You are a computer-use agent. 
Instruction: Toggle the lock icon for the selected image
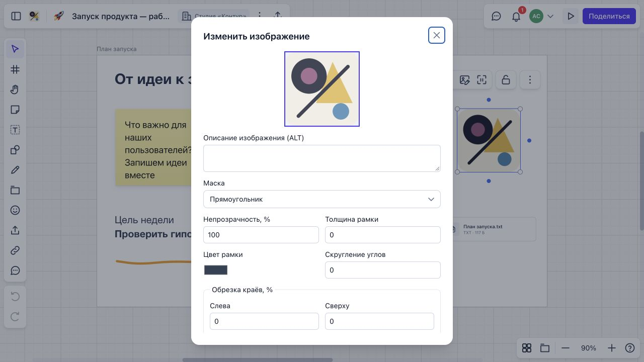pos(506,79)
